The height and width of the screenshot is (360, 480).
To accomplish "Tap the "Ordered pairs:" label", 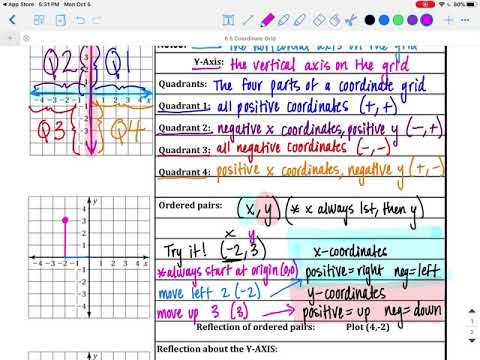I will tap(190, 205).
